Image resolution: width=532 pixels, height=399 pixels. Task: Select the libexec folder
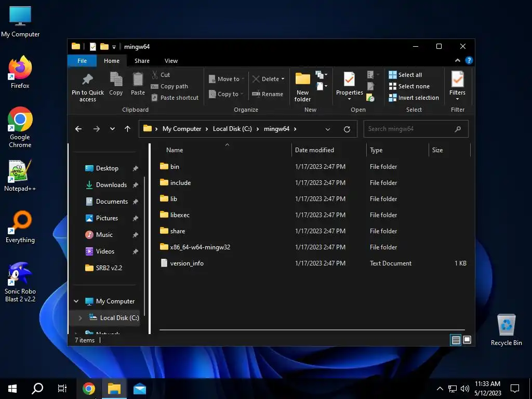(x=313, y=215)
